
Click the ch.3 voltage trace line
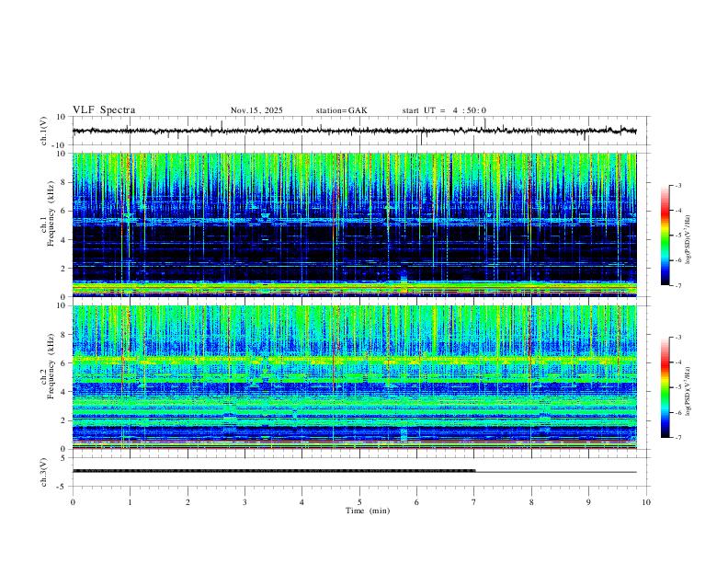[x=354, y=471]
